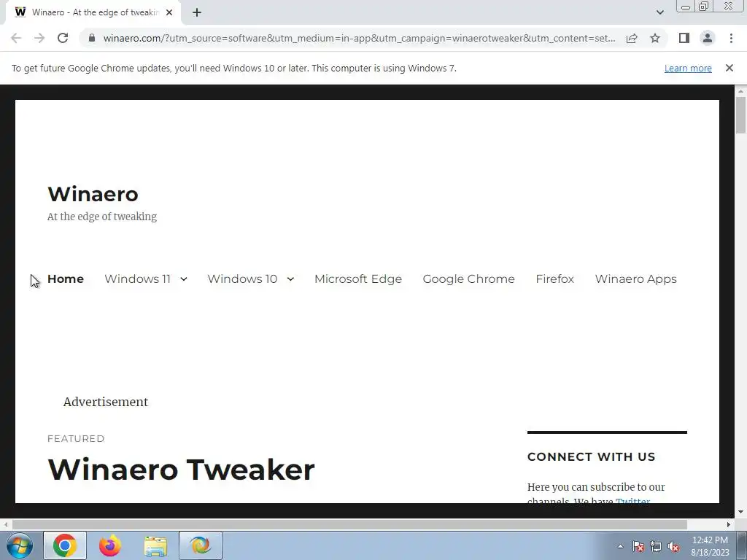Open the Microsoft Edge menu item
This screenshot has height=560, width=747.
(x=357, y=279)
